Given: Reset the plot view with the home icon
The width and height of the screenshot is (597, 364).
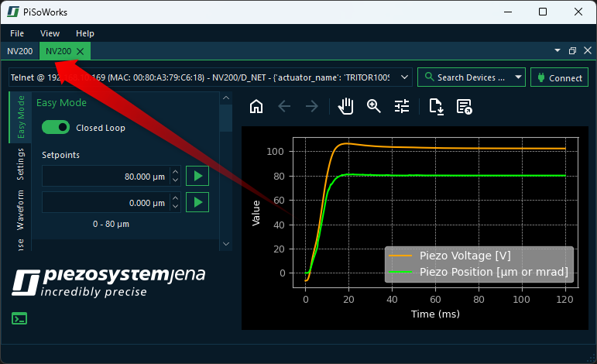Looking at the screenshot, I should (x=256, y=107).
